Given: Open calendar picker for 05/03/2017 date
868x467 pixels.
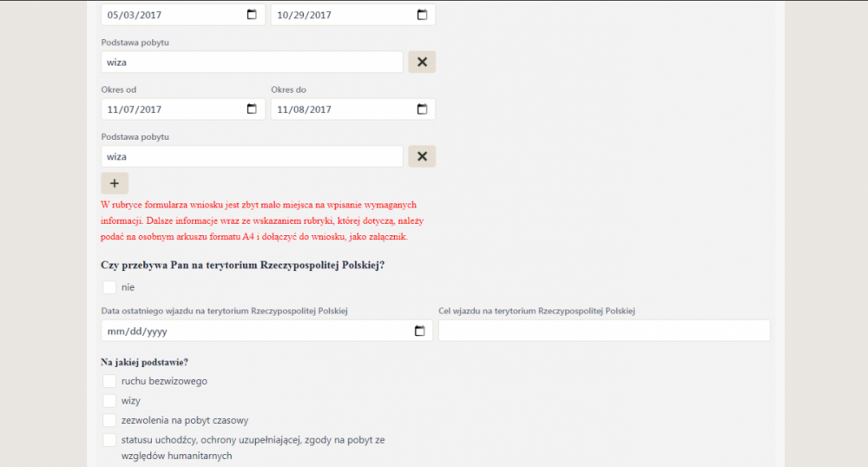Looking at the screenshot, I should click(x=252, y=15).
